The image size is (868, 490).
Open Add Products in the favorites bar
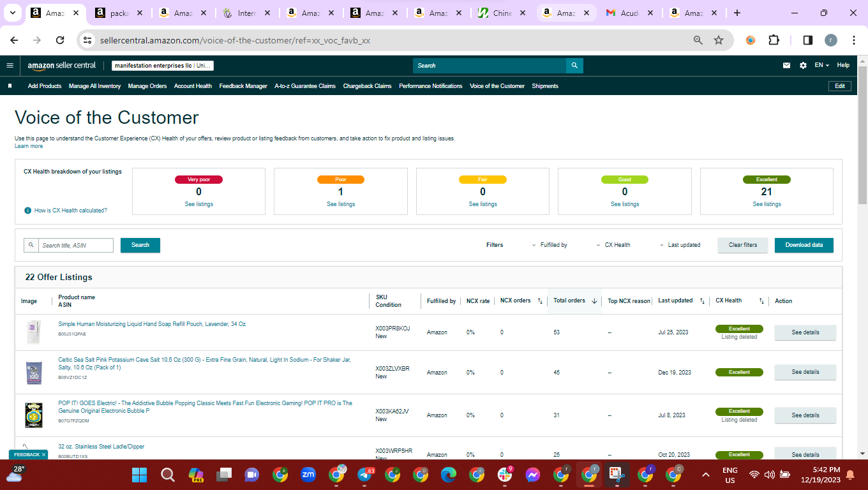[45, 86]
